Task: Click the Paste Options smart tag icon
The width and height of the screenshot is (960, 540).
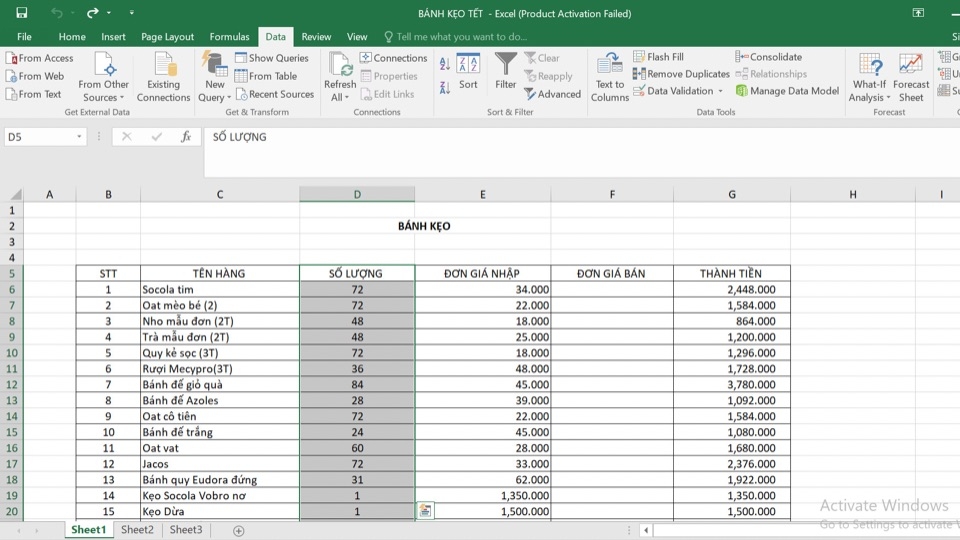Action: 425,510
